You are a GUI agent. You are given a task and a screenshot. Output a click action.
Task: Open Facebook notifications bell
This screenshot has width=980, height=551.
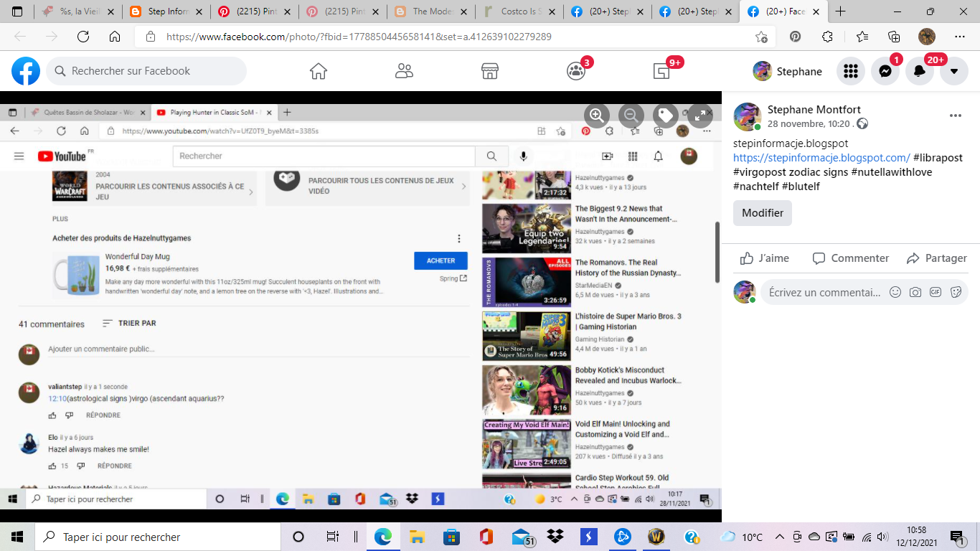(x=920, y=71)
